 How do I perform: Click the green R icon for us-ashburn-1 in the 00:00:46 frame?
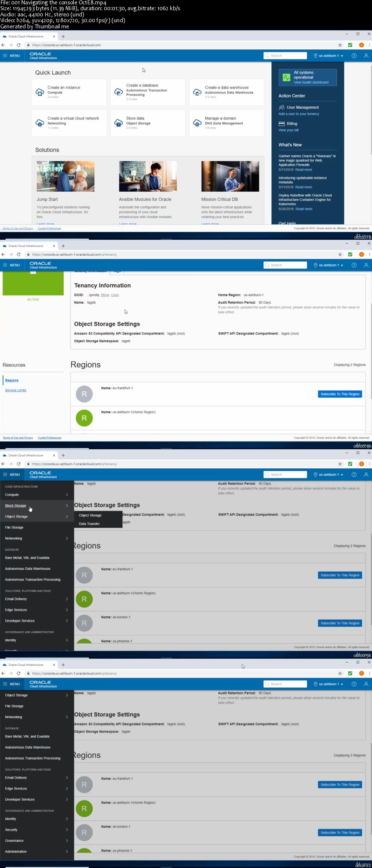coord(84,418)
